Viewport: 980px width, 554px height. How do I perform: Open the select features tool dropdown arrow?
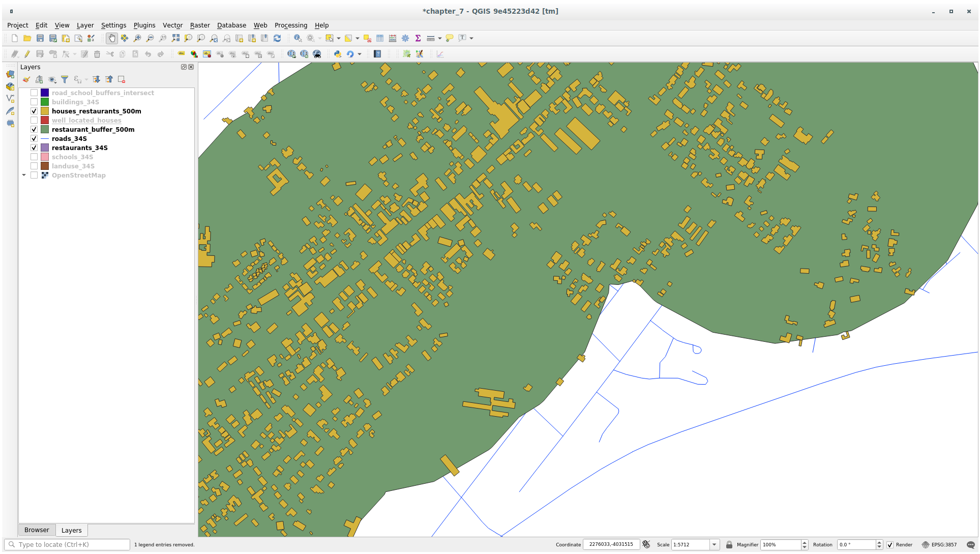339,38
